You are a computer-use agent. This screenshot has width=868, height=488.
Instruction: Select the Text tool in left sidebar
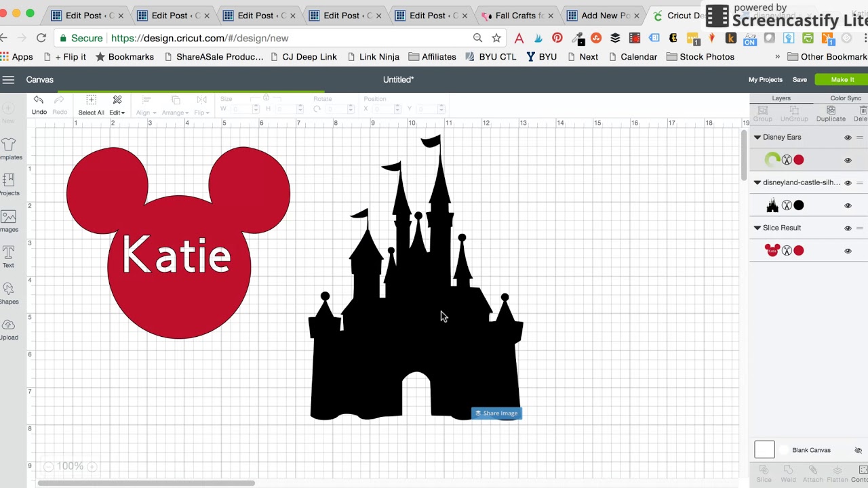9,253
